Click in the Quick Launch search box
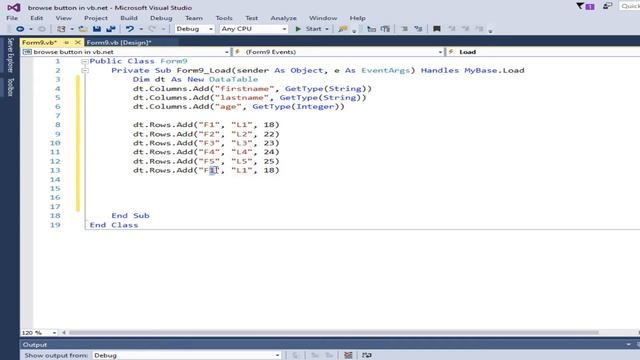640x360 pixels. point(630,6)
